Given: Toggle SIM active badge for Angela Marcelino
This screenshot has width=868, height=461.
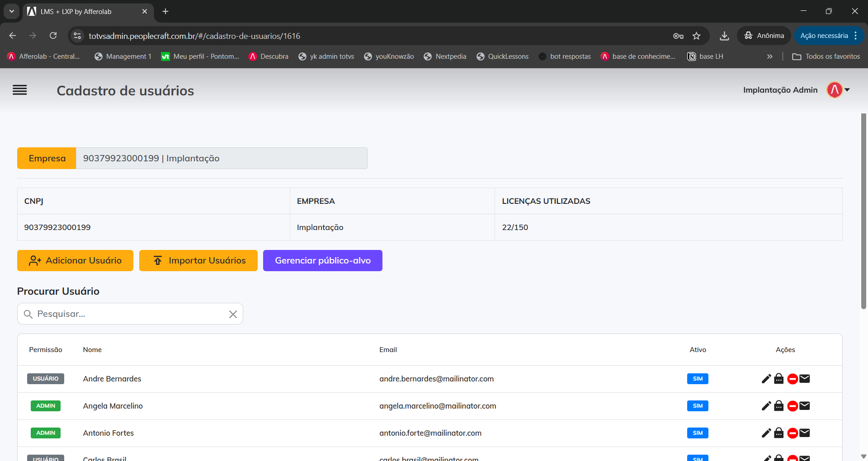Looking at the screenshot, I should click(x=698, y=406).
